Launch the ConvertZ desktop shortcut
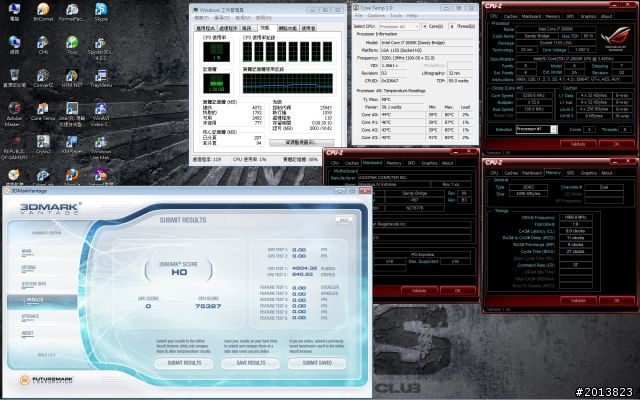640x400 pixels. [43, 78]
